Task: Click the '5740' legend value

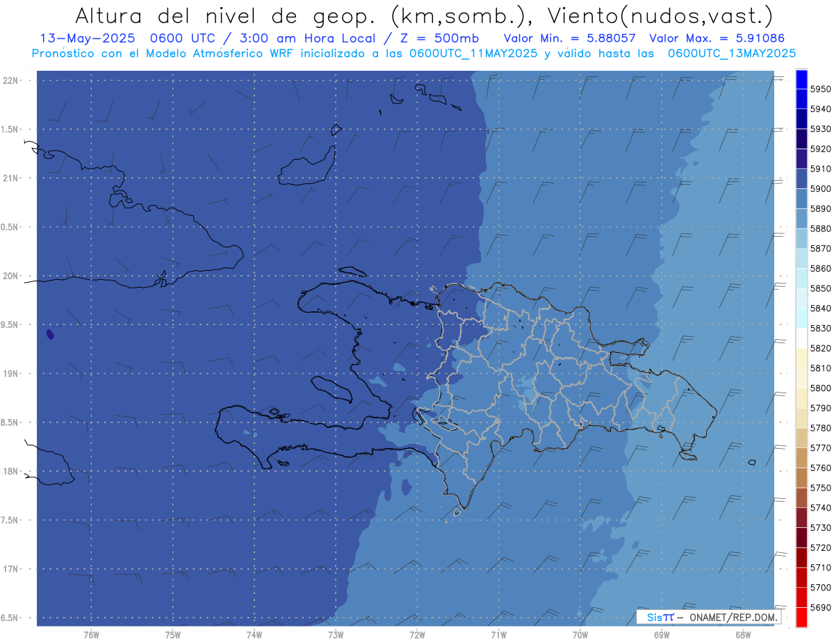Action: (x=821, y=508)
